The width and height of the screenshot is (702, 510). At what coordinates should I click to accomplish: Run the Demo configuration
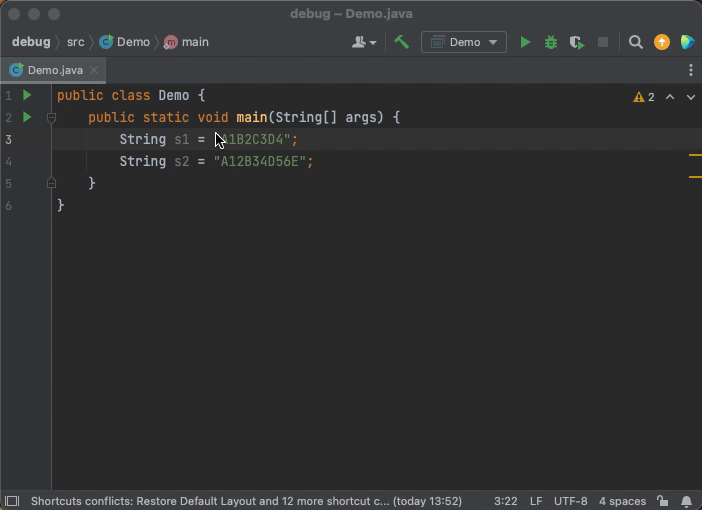(x=525, y=42)
